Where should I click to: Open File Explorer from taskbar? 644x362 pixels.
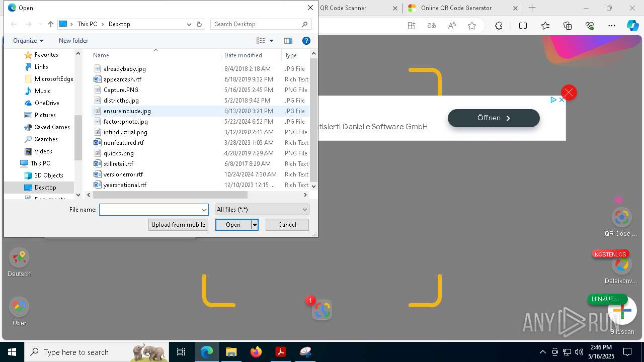(231, 352)
